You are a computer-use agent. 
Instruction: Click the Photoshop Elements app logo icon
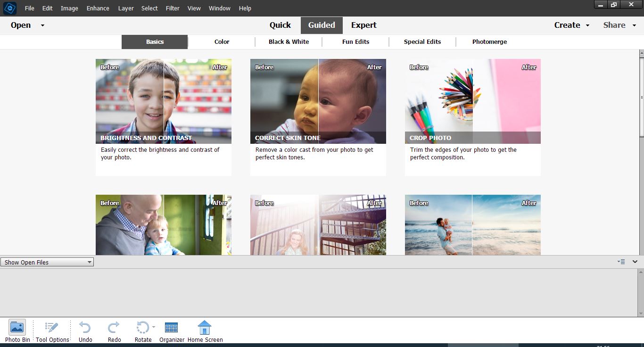click(9, 8)
